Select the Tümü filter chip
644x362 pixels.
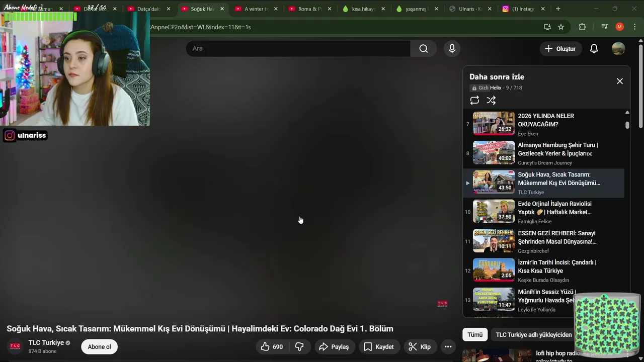(475, 334)
